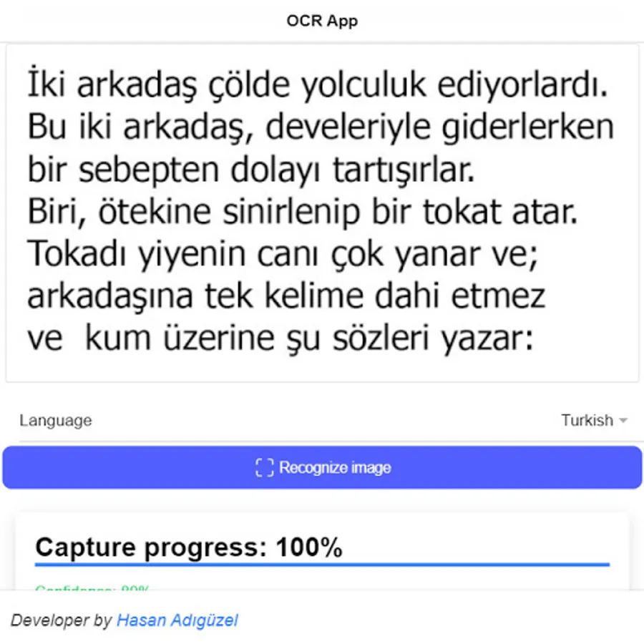644x644 pixels.
Task: Open the Turkish language selector
Action: click(594, 421)
